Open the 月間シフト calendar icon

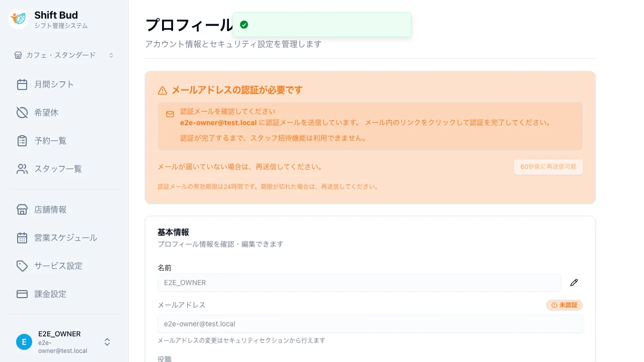(22, 84)
